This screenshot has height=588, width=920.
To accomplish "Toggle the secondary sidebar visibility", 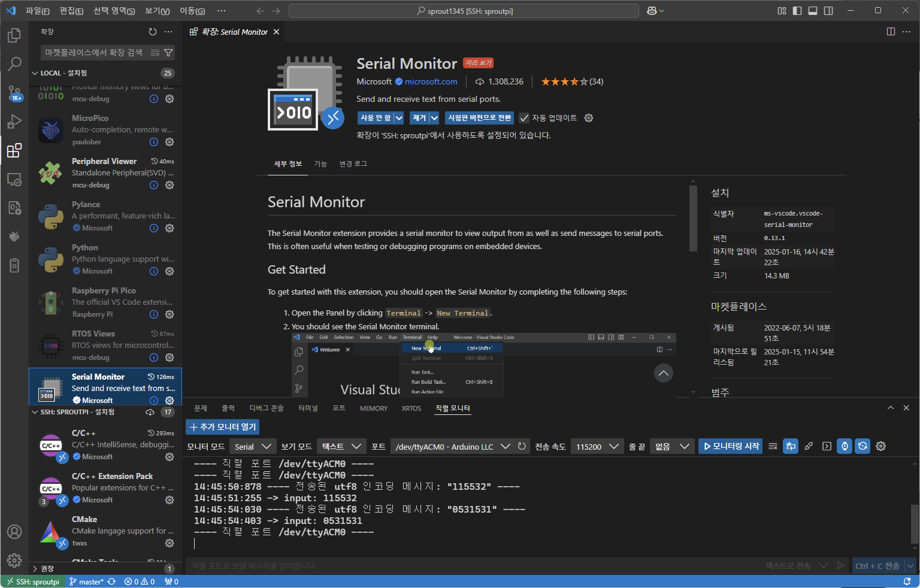I will coord(828,11).
